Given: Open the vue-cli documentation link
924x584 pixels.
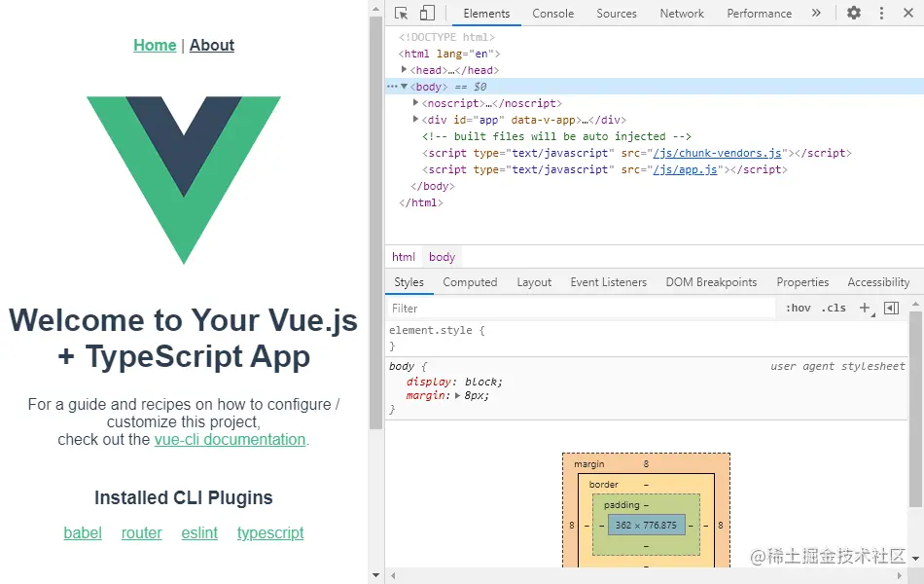Looking at the screenshot, I should pyautogui.click(x=230, y=440).
